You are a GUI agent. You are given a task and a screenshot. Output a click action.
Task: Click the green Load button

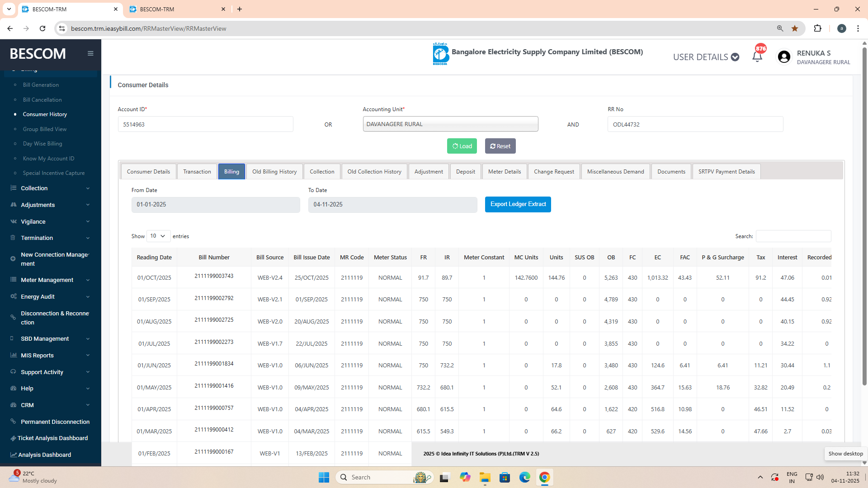(x=462, y=146)
